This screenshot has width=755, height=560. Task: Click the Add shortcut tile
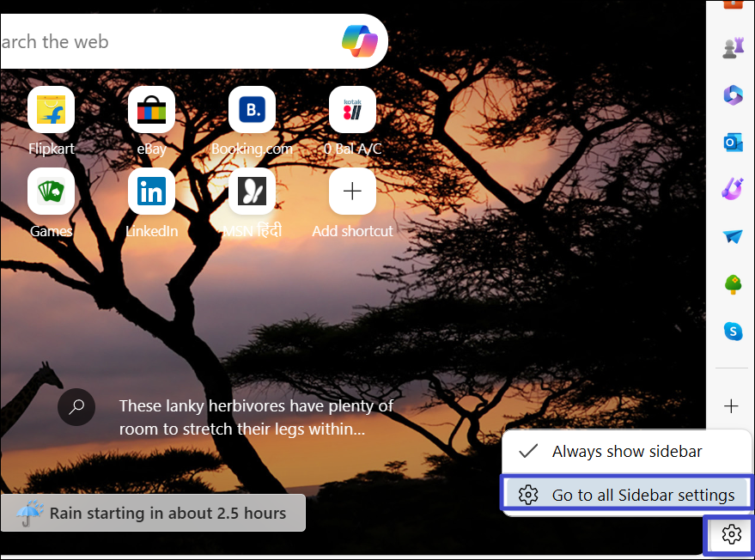pos(352,192)
